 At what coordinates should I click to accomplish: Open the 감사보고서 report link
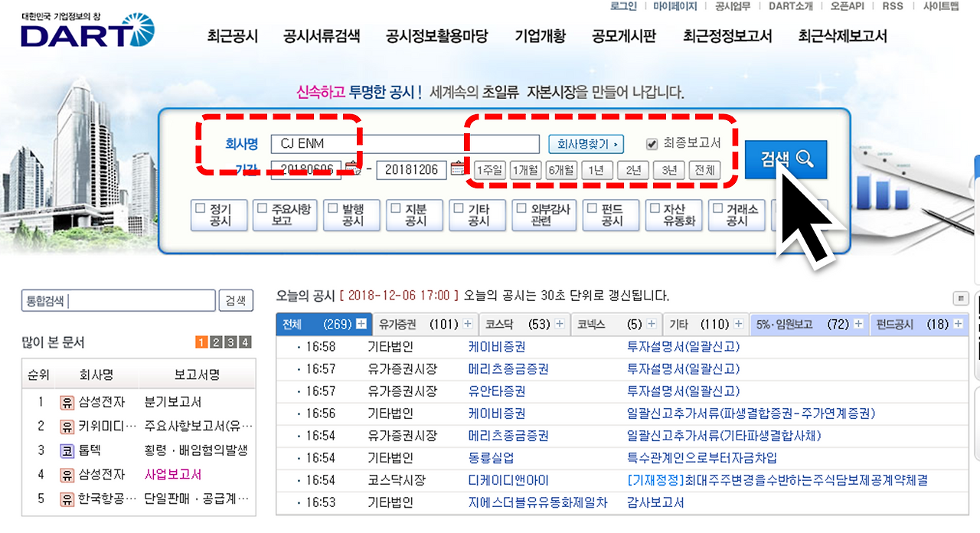655,502
